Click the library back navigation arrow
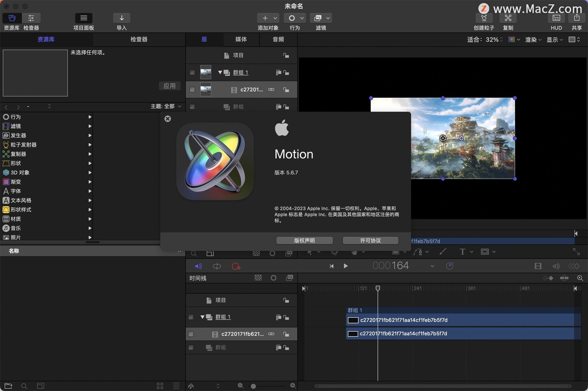Image resolution: width=588 pixels, height=391 pixels. click(x=6, y=107)
